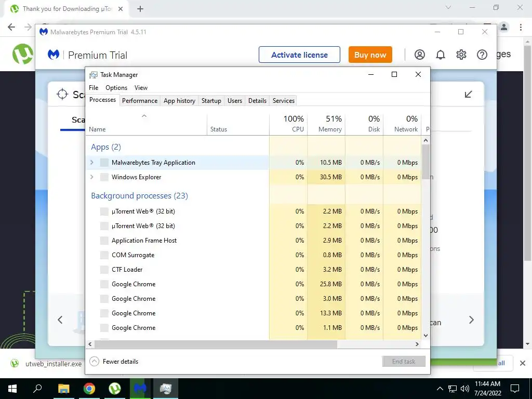Open the Action Center notifications
Screen dimensions: 532x399
pos(515,389)
